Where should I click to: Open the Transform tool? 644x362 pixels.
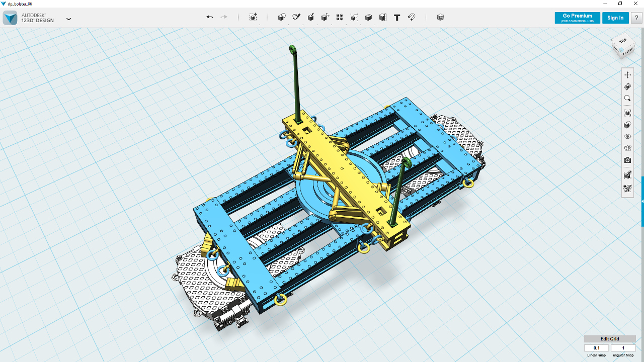(x=253, y=17)
